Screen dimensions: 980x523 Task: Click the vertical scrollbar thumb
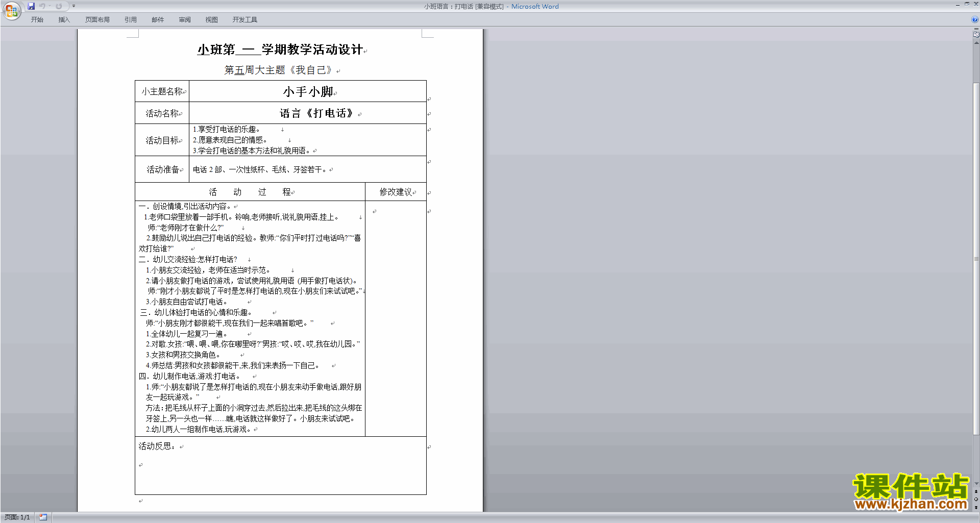(976, 259)
